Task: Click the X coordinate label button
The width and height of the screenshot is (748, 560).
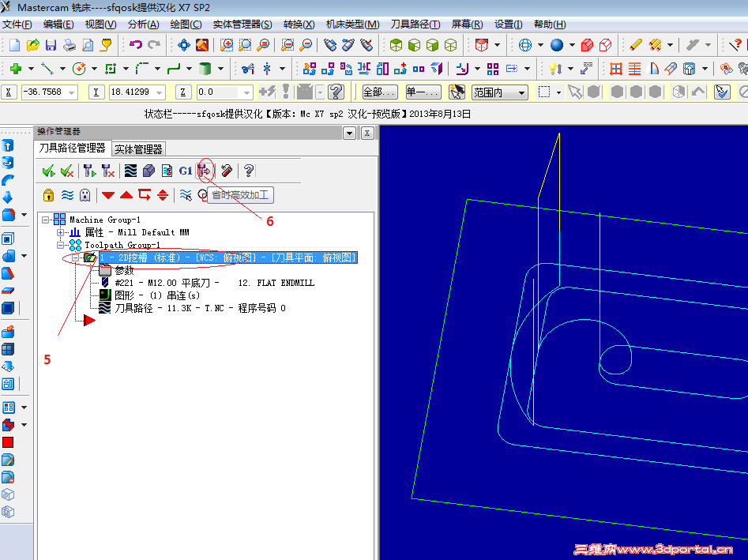Action: tap(9, 92)
